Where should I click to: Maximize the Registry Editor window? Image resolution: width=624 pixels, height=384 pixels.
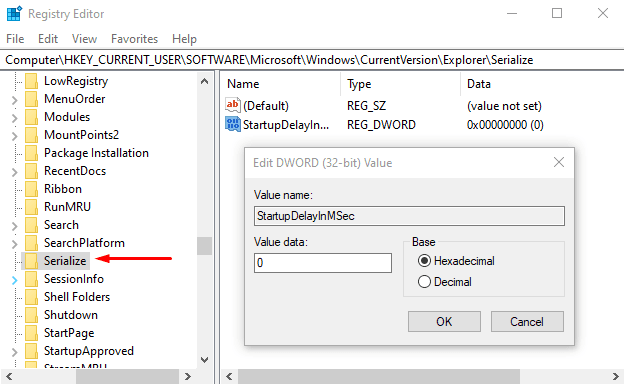tap(557, 14)
